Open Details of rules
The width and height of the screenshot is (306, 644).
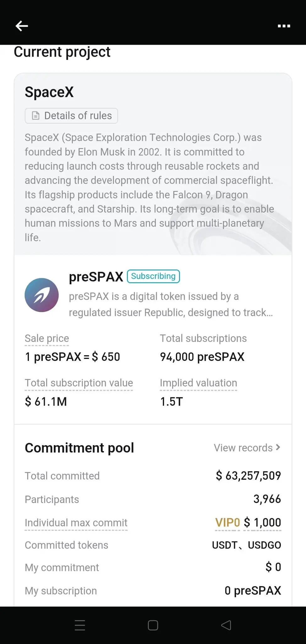point(78,116)
